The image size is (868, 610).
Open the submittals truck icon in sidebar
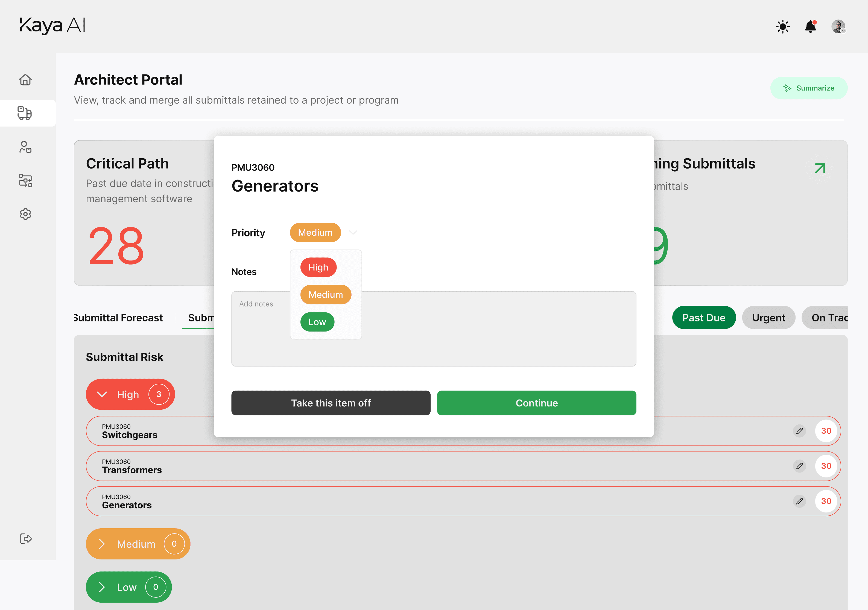[x=25, y=113]
